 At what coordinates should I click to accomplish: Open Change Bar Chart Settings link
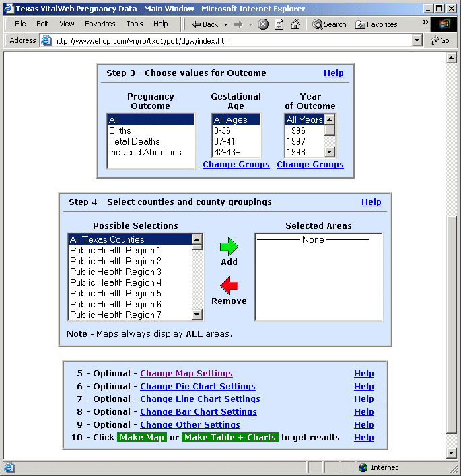click(198, 411)
